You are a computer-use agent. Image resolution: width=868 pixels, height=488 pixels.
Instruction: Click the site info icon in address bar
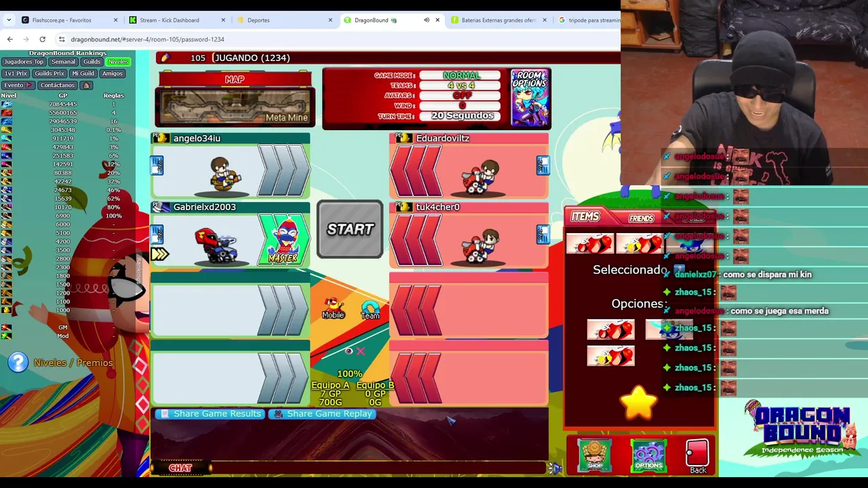pos(62,39)
